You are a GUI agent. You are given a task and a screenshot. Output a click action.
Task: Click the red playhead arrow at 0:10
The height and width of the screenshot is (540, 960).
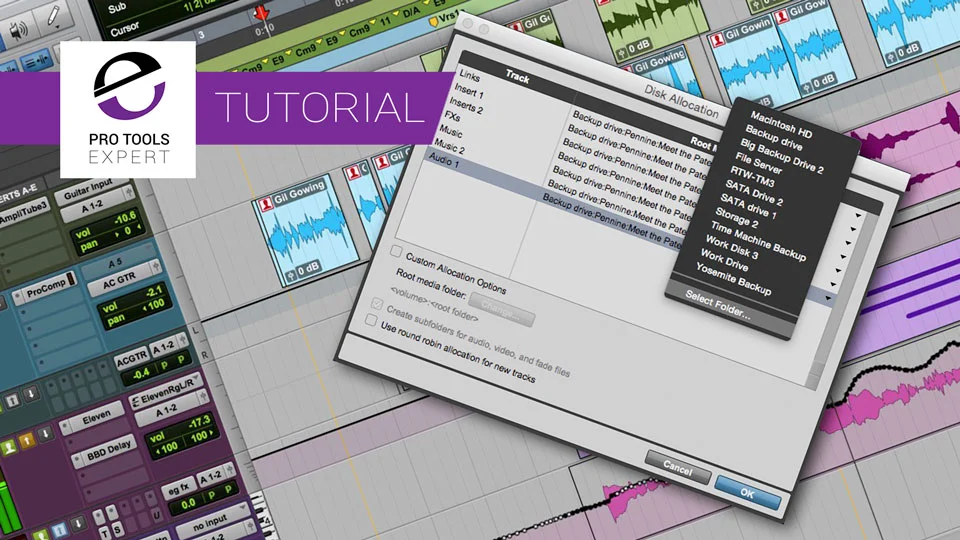261,13
